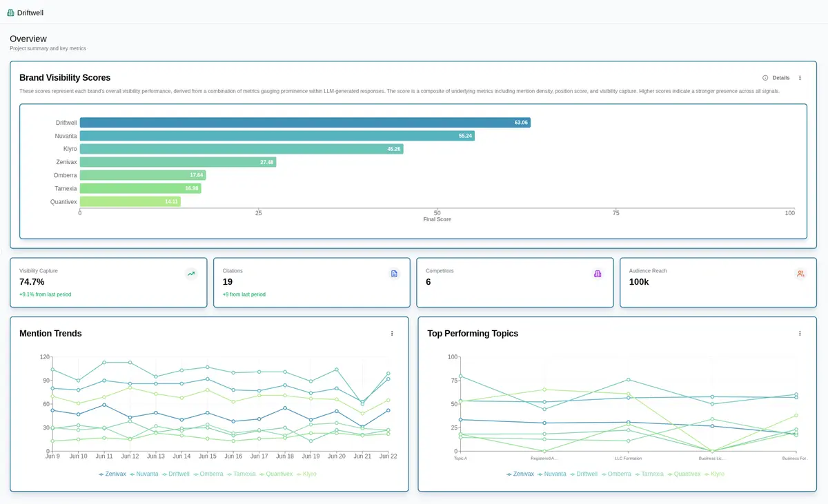Image resolution: width=828 pixels, height=504 pixels.
Task: Click the Driftwell bar showing 63.06
Action: tap(304, 123)
